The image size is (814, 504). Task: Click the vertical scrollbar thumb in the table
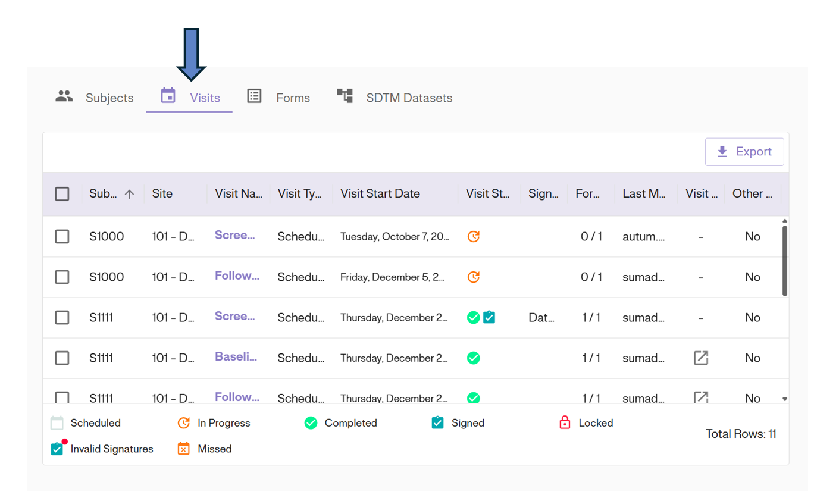coord(784,261)
